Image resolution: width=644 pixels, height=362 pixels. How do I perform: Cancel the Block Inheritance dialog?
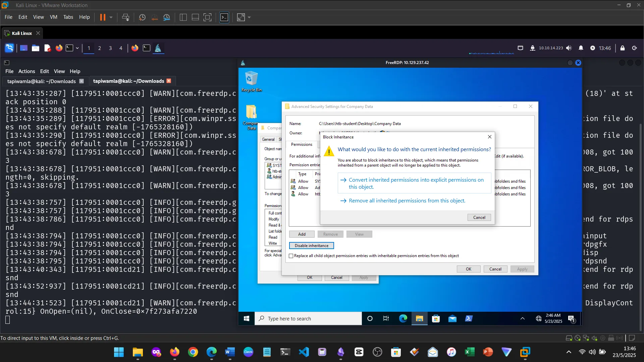(x=479, y=217)
